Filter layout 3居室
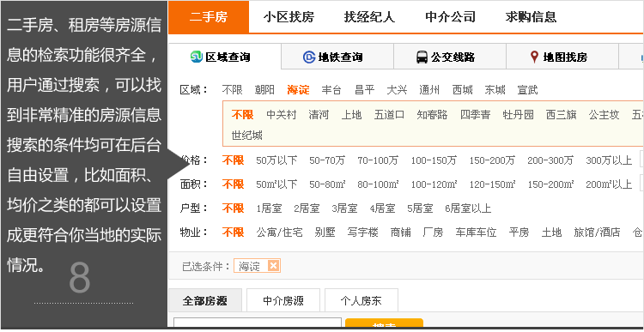644x332 pixels. 344,208
